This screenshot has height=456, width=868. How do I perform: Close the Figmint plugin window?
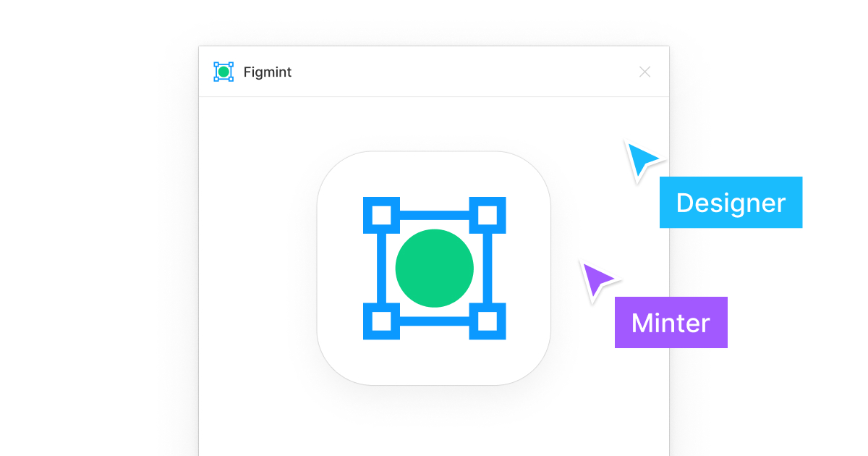[645, 72]
